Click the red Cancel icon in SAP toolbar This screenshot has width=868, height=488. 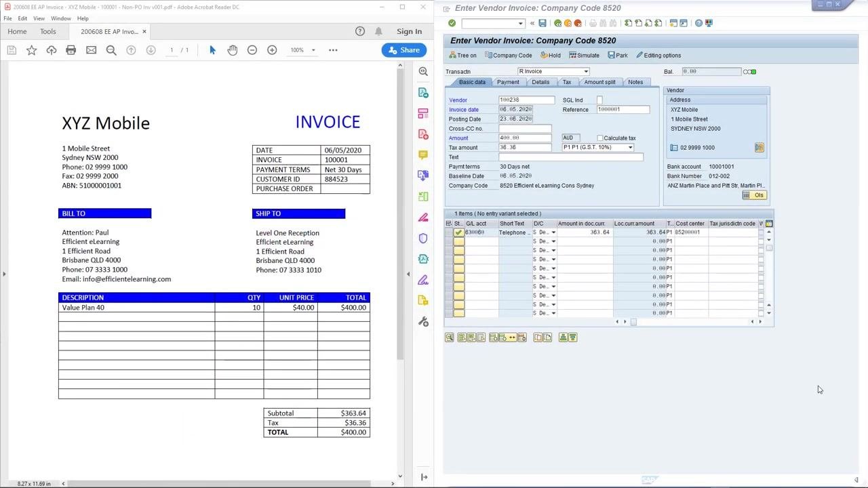tap(578, 23)
